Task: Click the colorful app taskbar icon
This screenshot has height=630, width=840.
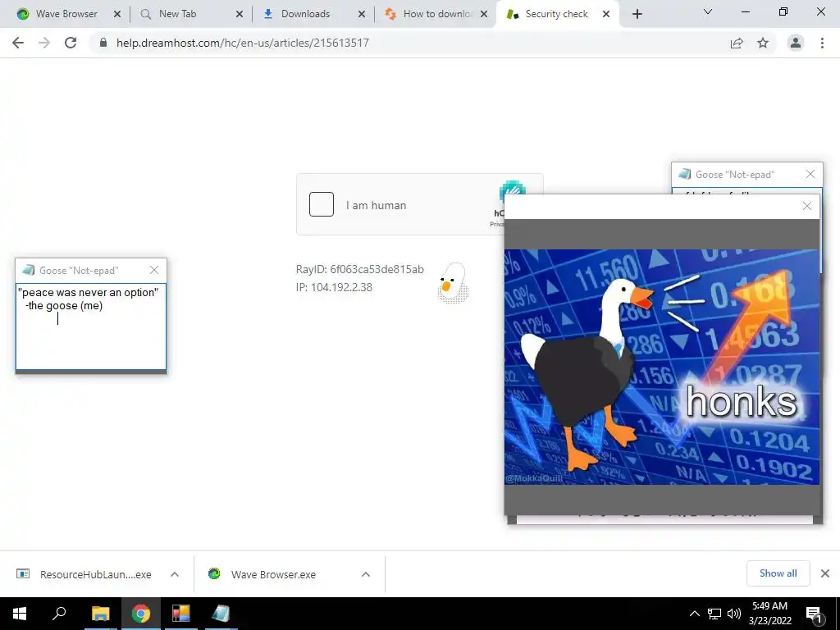Action: tap(181, 614)
